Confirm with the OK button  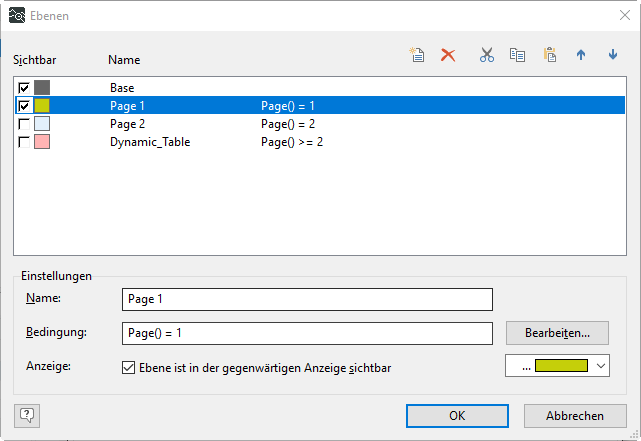[456, 416]
